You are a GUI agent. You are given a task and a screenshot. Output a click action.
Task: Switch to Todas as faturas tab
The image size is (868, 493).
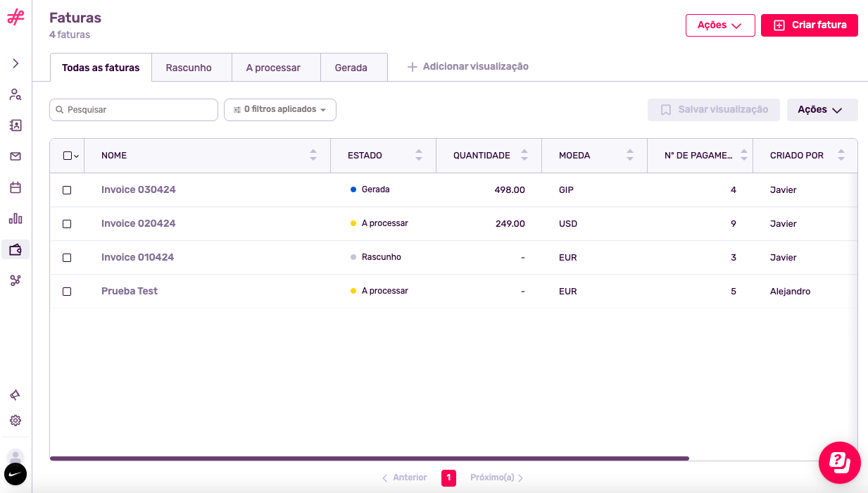(101, 68)
